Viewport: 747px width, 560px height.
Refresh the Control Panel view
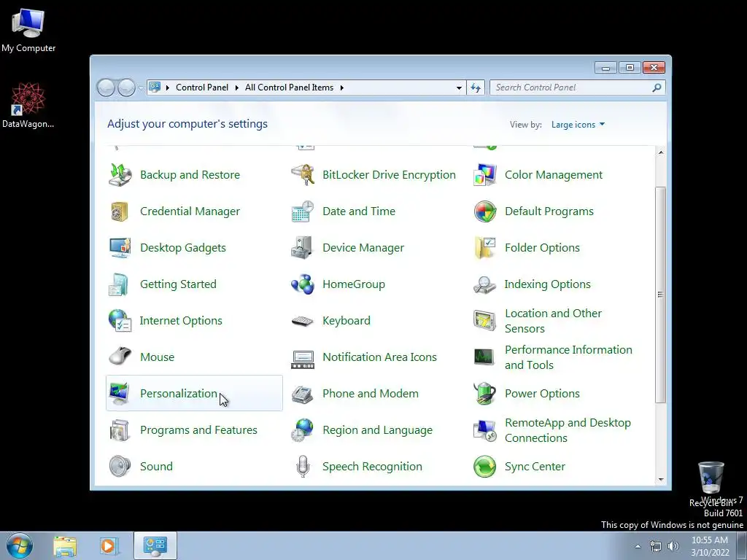476,87
